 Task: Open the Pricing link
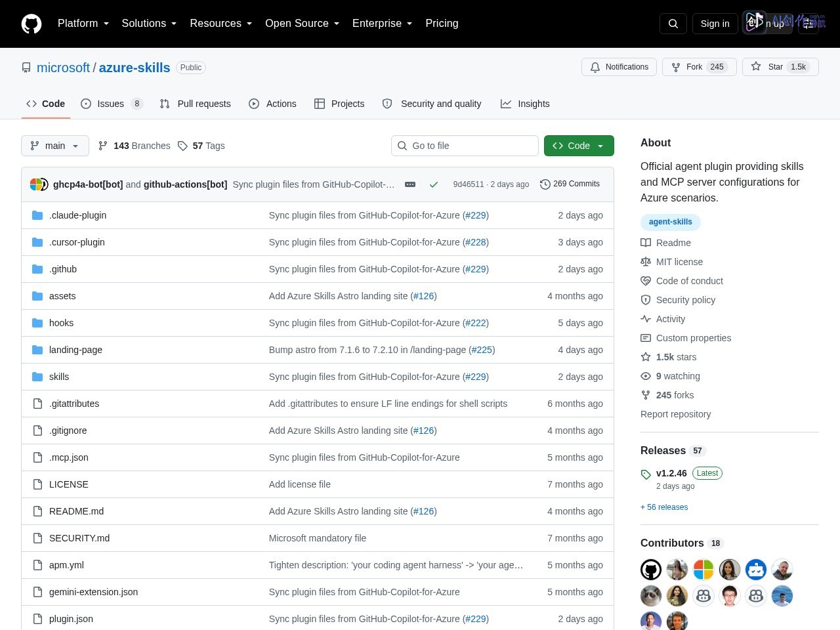pos(442,24)
